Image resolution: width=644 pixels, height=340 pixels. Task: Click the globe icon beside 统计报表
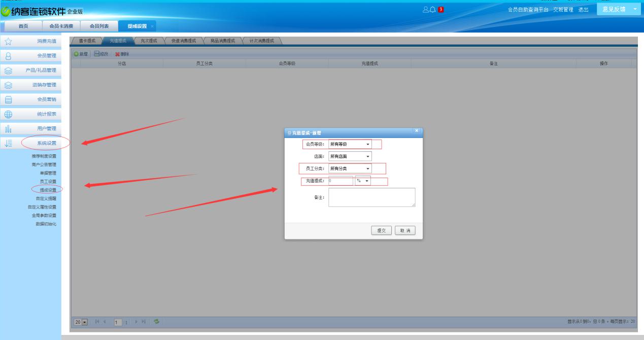pyautogui.click(x=9, y=114)
